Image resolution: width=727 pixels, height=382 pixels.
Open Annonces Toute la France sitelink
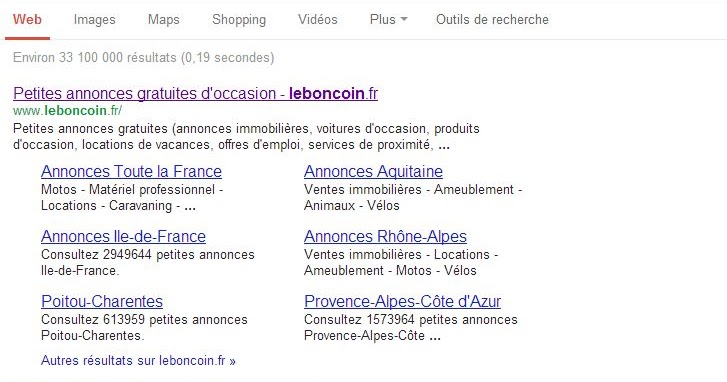click(x=132, y=172)
